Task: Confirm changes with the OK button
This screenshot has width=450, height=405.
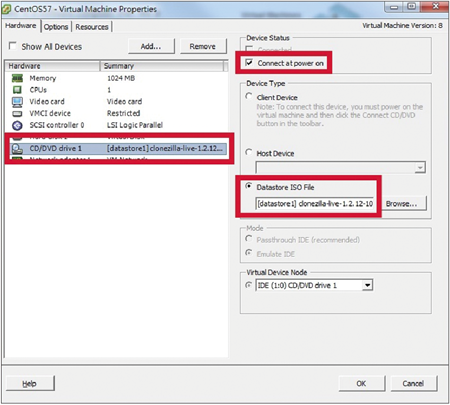Action: tap(362, 384)
